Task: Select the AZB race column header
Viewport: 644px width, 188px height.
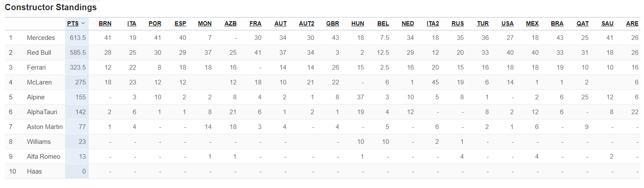Action: (x=231, y=23)
